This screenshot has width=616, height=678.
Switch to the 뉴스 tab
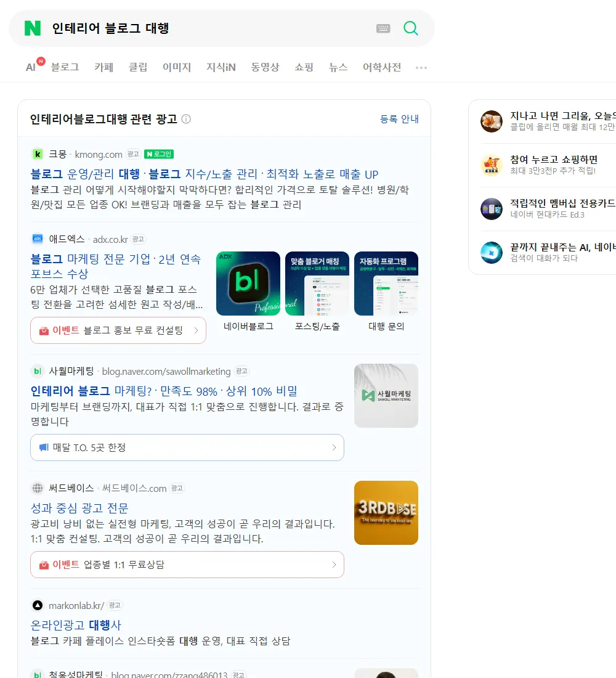(338, 67)
